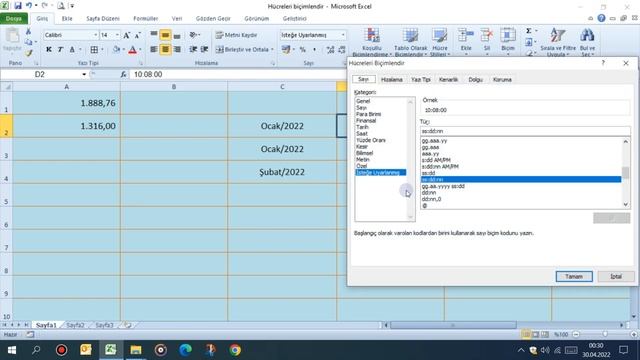
Task: Click the Biçim format icon in ribbon
Action: tap(508, 36)
